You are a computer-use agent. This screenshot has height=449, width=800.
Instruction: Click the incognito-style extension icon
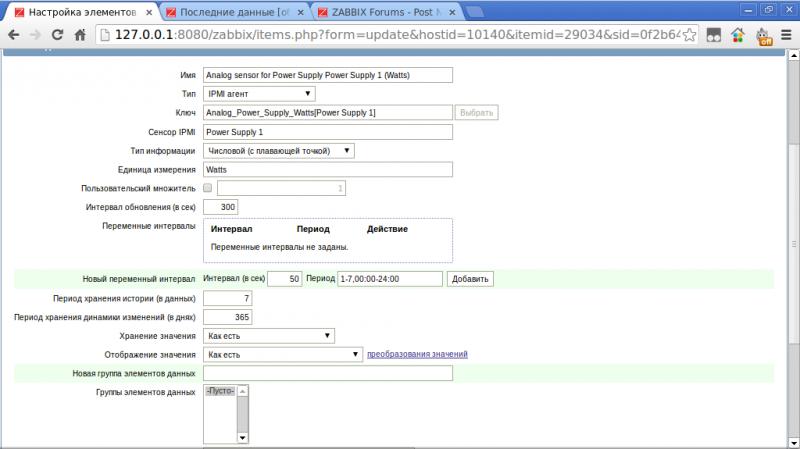coord(713,35)
